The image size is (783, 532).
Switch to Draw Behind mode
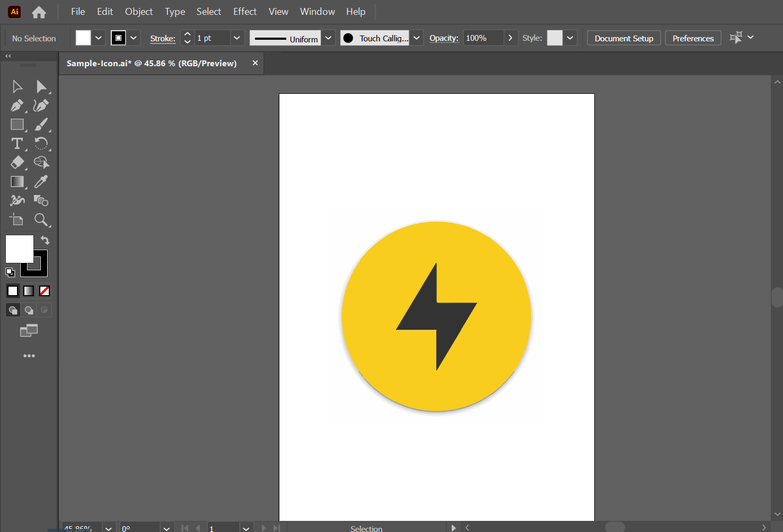coord(29,310)
